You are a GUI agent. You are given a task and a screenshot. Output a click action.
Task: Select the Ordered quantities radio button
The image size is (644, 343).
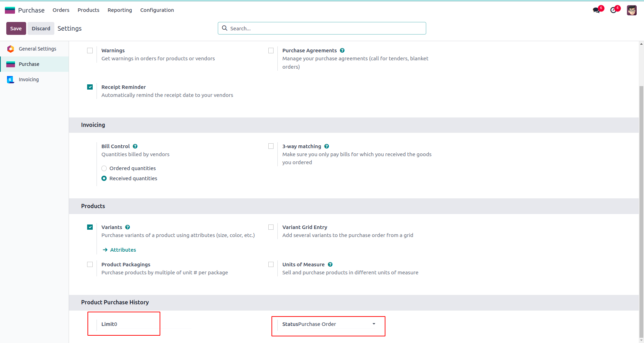click(104, 168)
